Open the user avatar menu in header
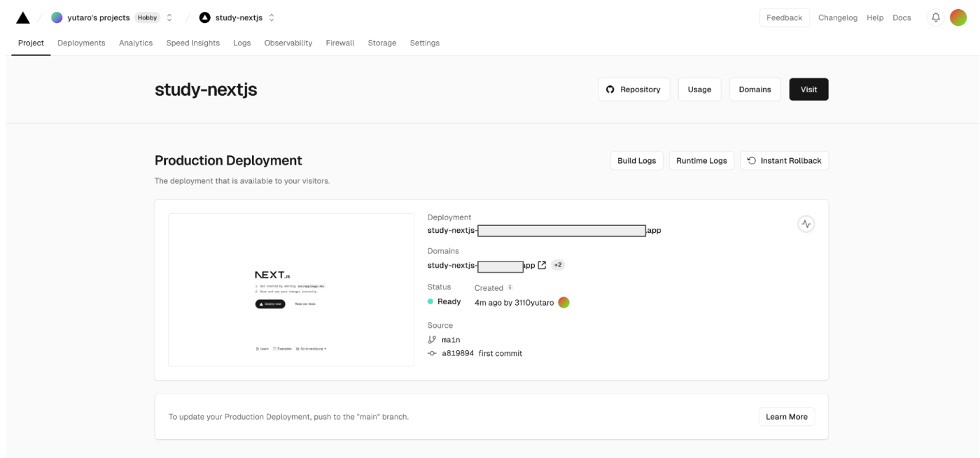 tap(958, 17)
